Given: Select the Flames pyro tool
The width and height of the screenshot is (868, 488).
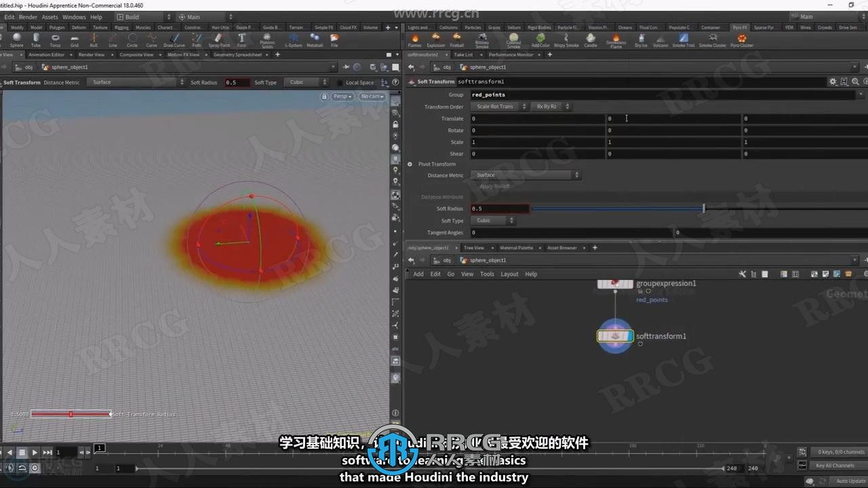Looking at the screenshot, I should [x=414, y=40].
